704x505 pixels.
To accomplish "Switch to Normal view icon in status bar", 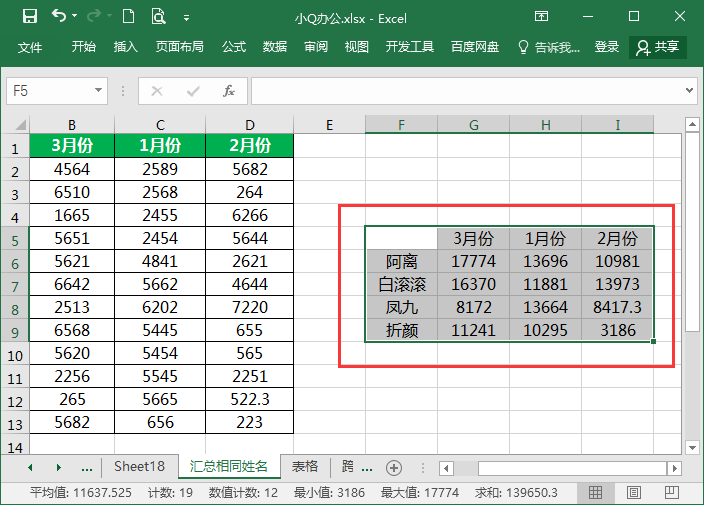I will pos(595,492).
